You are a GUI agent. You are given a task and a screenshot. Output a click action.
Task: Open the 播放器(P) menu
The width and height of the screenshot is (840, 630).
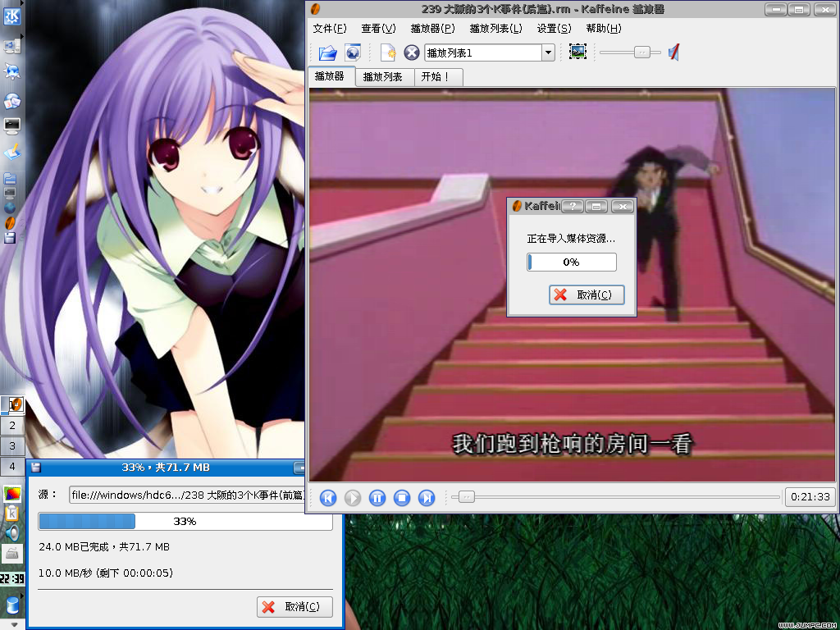[x=432, y=29]
